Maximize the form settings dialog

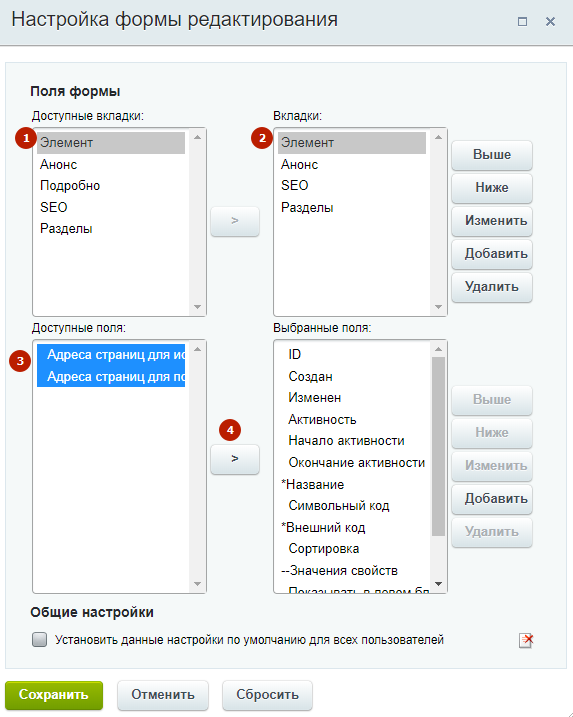tap(522, 21)
